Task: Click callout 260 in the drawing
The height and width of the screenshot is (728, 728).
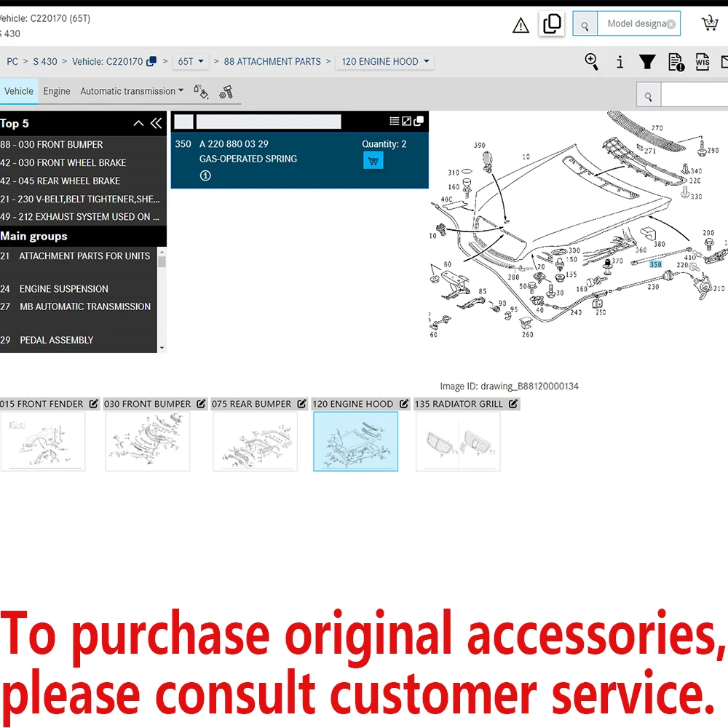Action: pyautogui.click(x=527, y=334)
